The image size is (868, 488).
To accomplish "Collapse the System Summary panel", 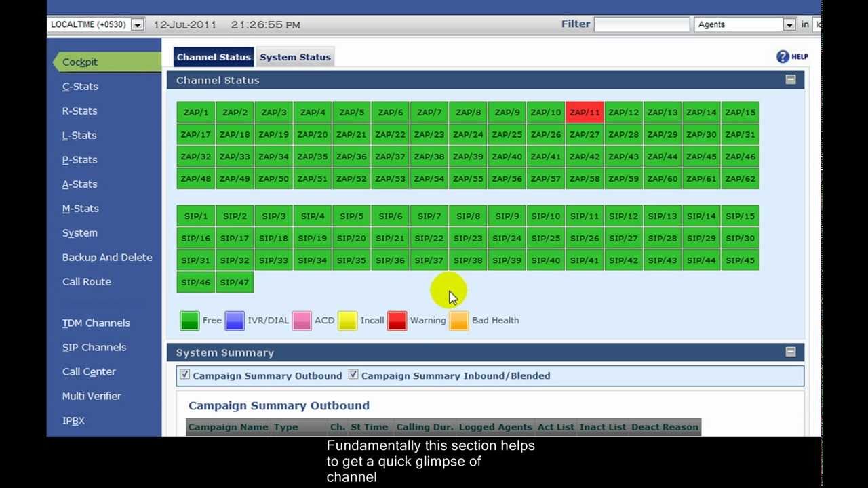I will 791,352.
